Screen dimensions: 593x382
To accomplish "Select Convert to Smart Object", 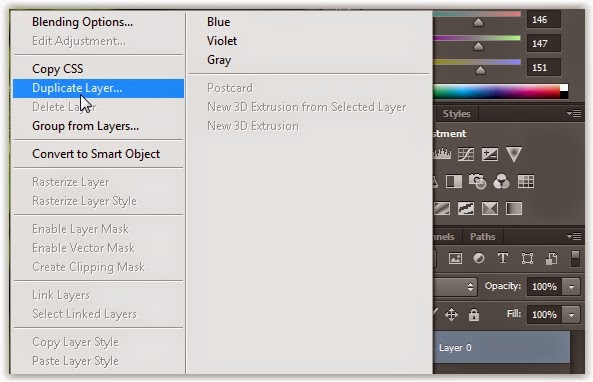I will (98, 154).
